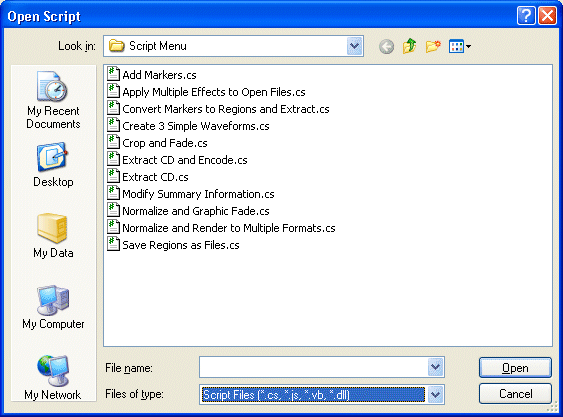Expand the File name dropdown arrow
The height and width of the screenshot is (417, 563).
tap(435, 367)
